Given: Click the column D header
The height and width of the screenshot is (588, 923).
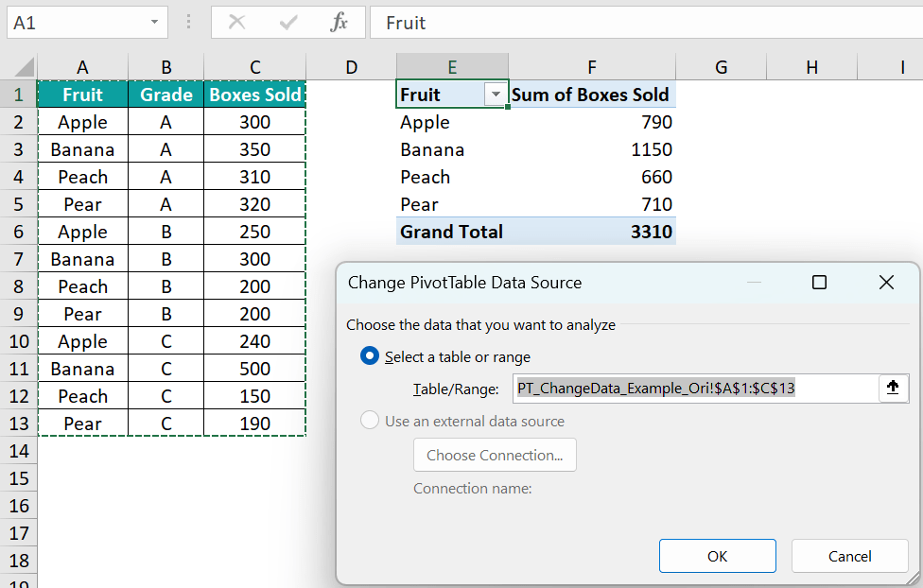Looking at the screenshot, I should (351, 67).
